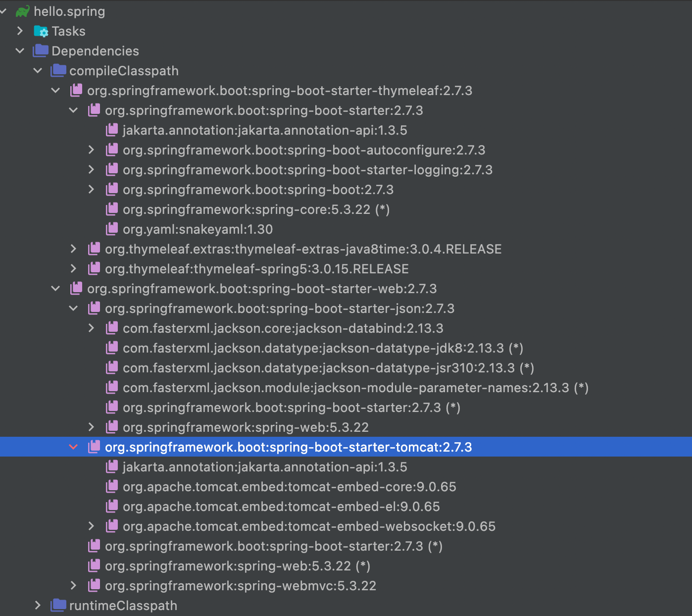
Task: Click library icon of tomcat-embed-el:9.0.65
Action: point(112,506)
